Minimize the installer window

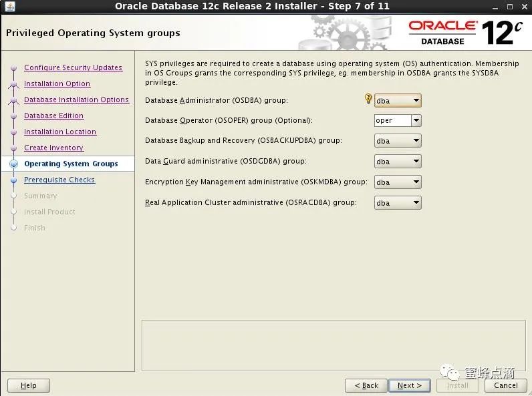pyautogui.click(x=495, y=7)
